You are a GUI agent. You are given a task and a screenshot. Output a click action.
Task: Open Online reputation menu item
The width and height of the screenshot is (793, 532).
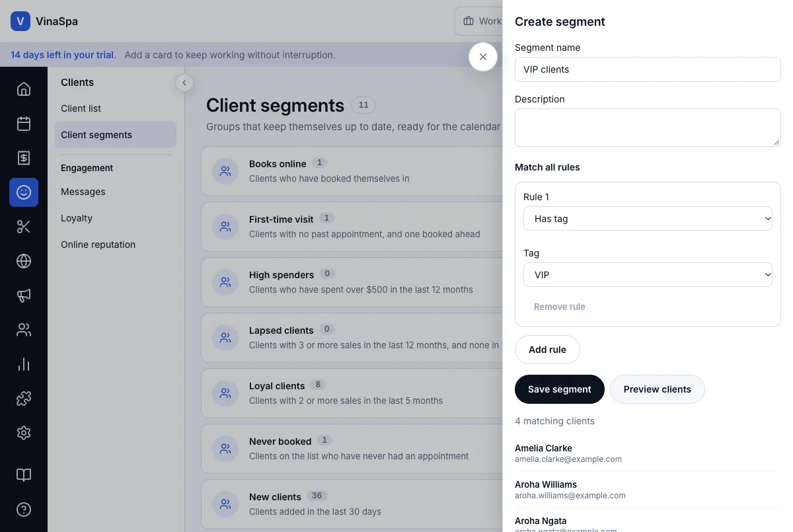pos(115,245)
